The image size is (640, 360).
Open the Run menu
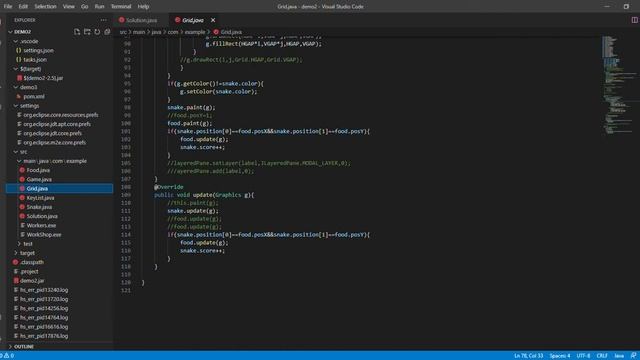pos(99,7)
